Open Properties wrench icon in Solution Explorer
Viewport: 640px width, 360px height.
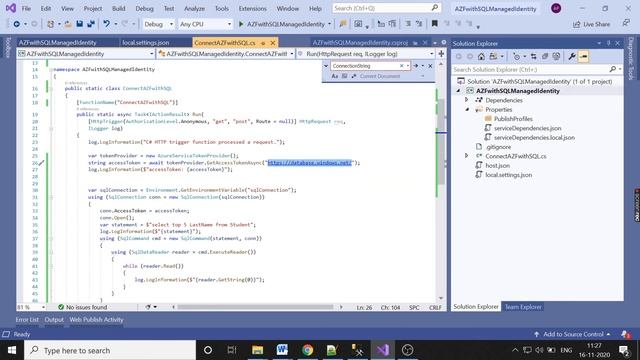pos(572,57)
